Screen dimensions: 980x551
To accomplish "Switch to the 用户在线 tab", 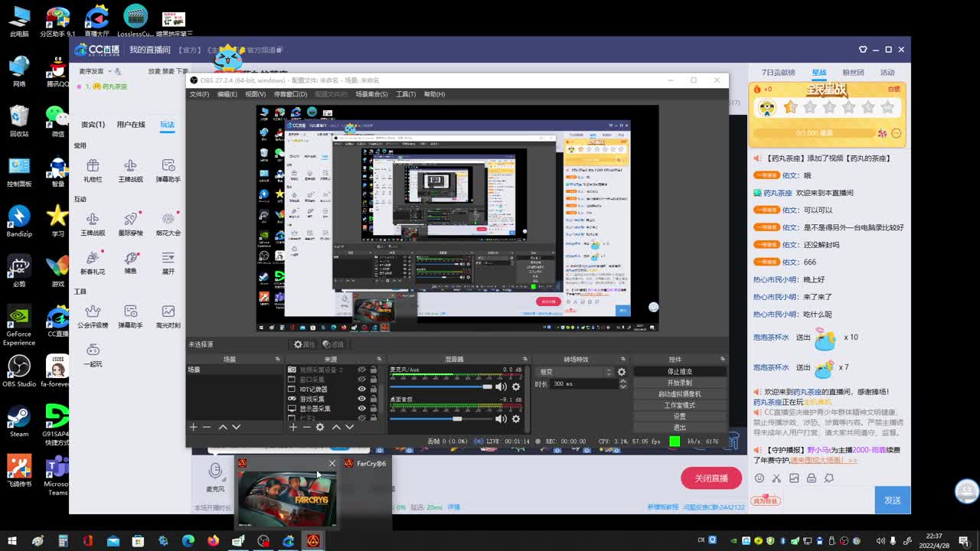I will pyautogui.click(x=131, y=125).
